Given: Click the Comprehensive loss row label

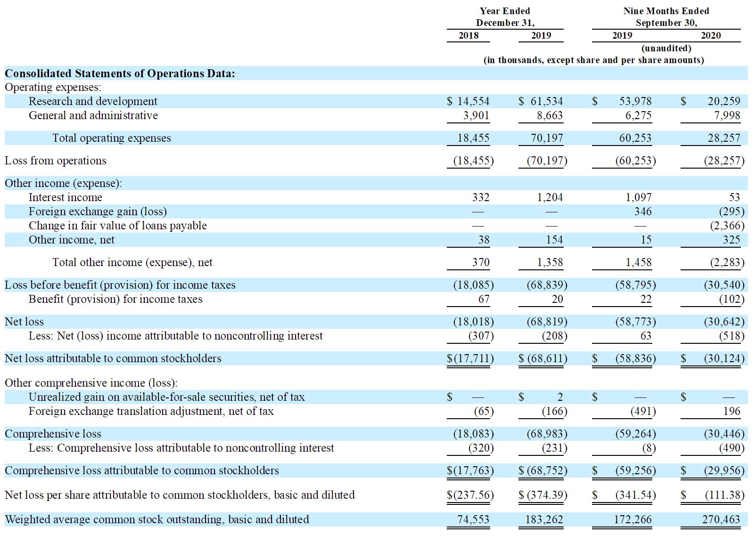Looking at the screenshot, I should click(x=53, y=434).
